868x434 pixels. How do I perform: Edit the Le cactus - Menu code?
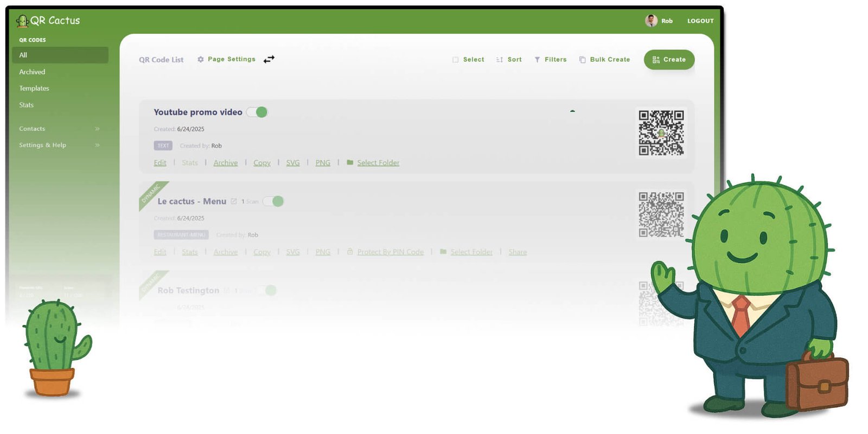coord(160,252)
